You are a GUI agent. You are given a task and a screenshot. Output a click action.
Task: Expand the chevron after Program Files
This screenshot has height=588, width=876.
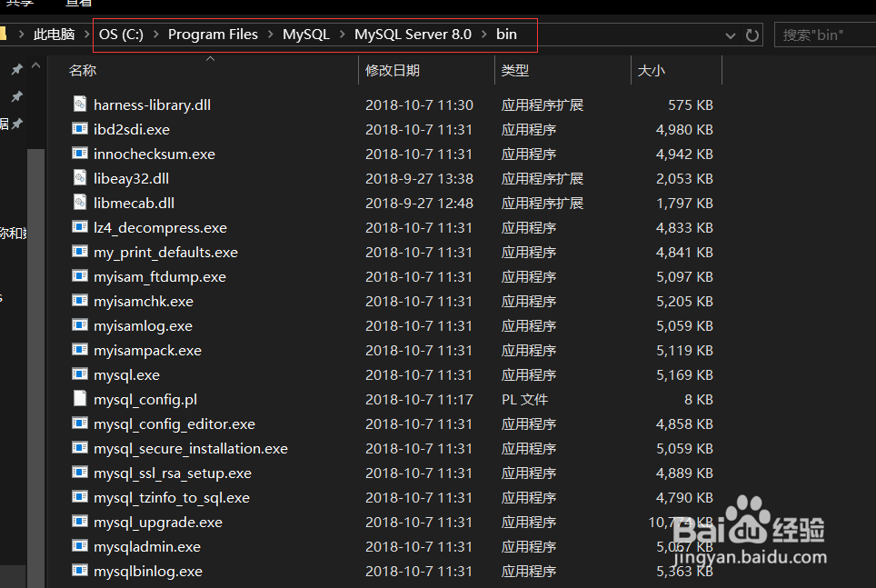coord(271,35)
